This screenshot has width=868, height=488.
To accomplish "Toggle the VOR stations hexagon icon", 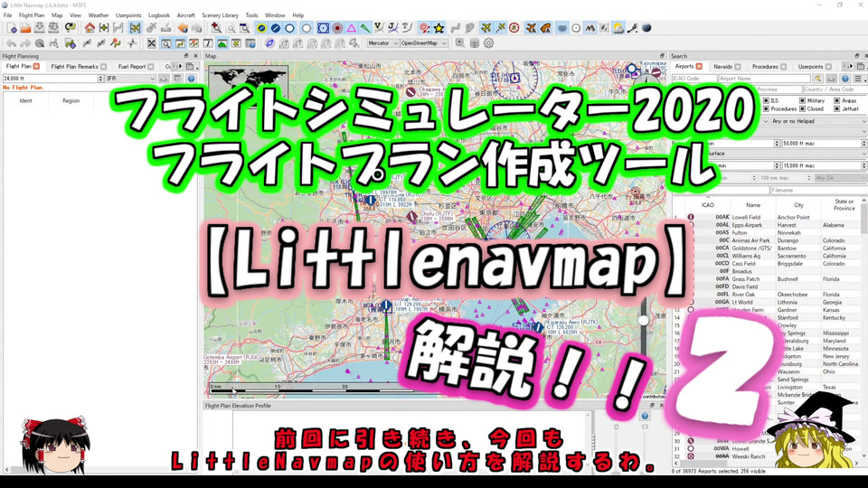I will point(324,28).
